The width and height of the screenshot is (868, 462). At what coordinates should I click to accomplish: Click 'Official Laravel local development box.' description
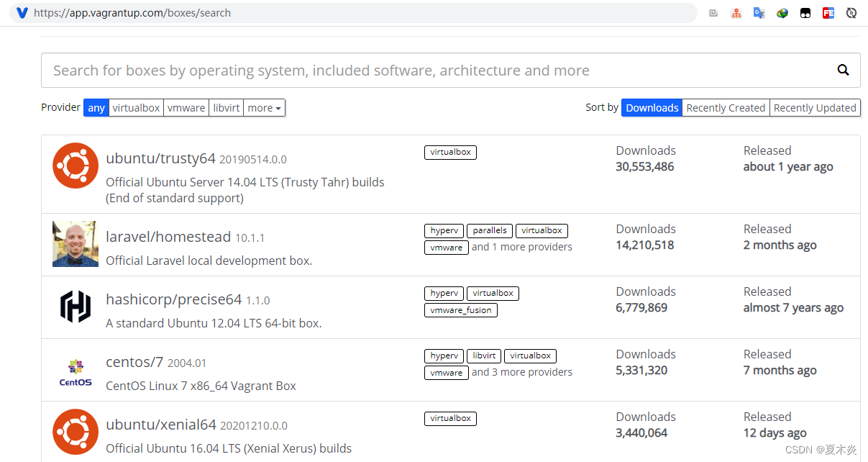coord(209,261)
